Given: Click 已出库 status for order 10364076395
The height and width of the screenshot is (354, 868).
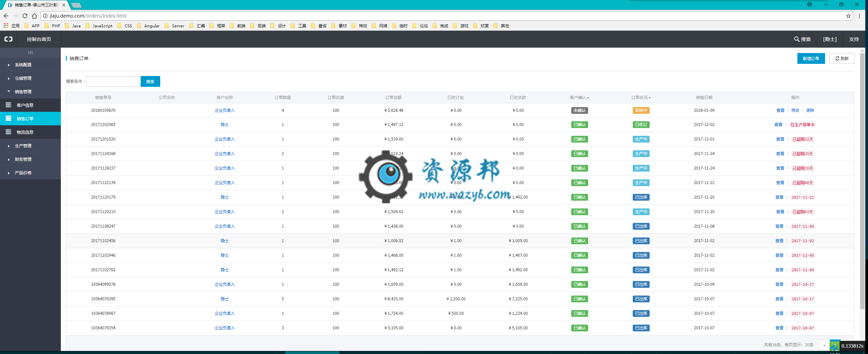Looking at the screenshot, I should pos(641,299).
